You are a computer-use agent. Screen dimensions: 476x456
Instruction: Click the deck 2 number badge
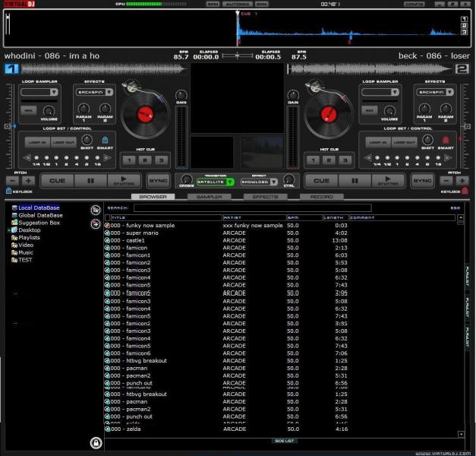pyautogui.click(x=462, y=68)
